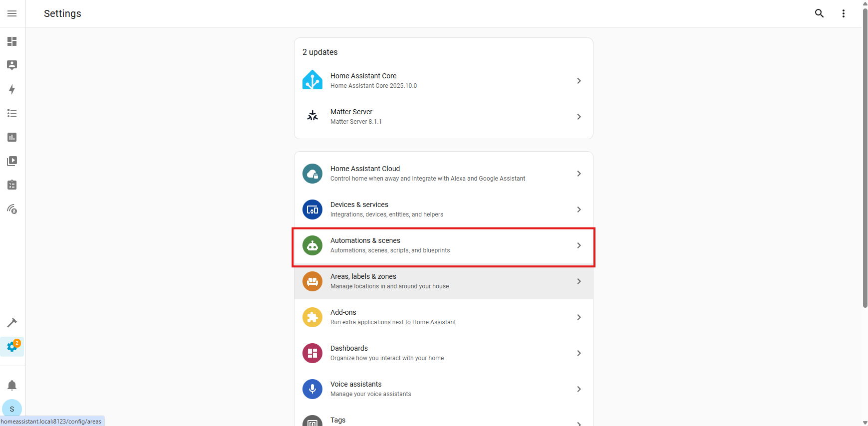
Task: Open the Matter Server 8.1.1 update
Action: coord(443,117)
